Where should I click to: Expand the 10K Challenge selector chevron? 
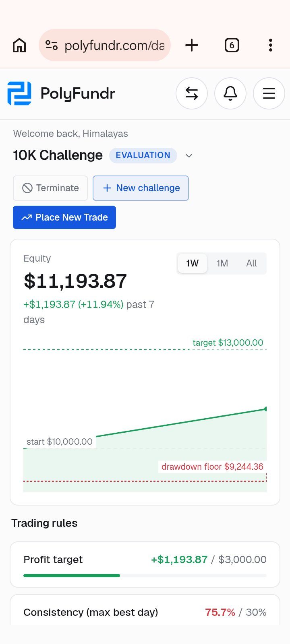pos(189,156)
